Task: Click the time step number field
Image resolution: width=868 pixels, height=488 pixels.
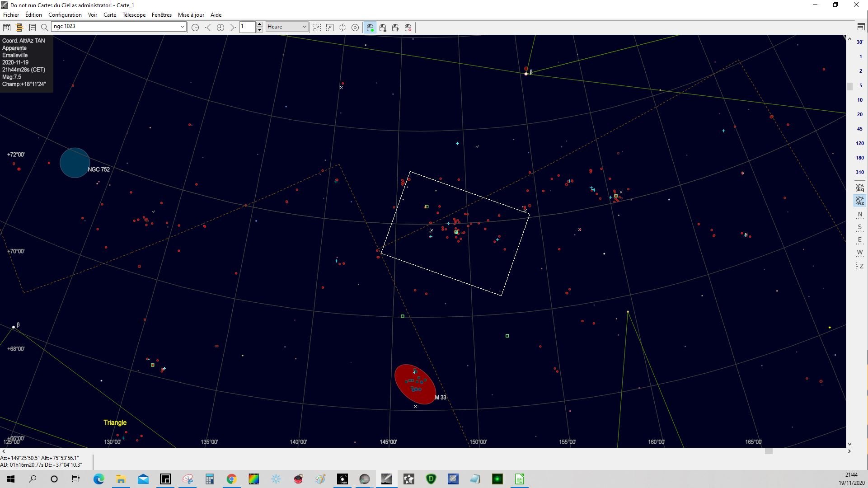Action: point(248,27)
